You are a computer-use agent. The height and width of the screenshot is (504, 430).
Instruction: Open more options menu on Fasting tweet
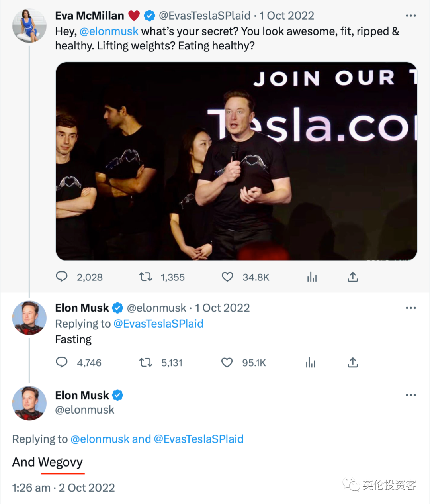tap(411, 308)
